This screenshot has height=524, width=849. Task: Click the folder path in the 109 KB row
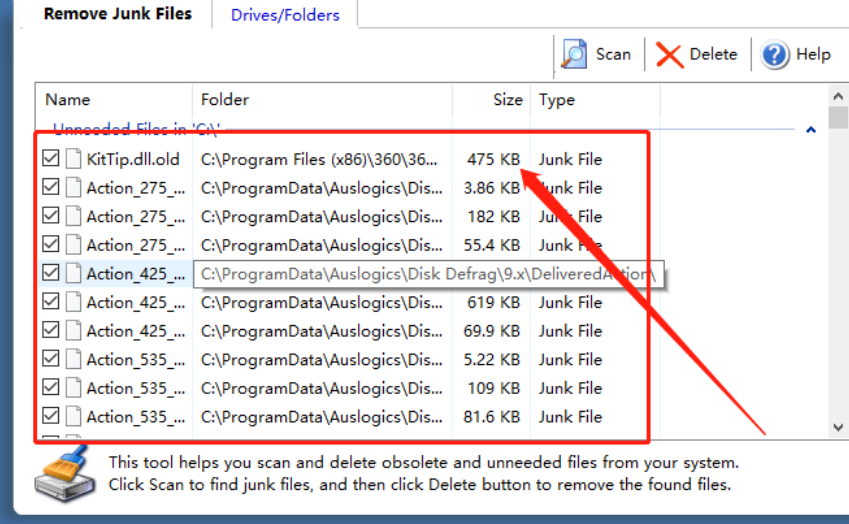click(x=322, y=389)
